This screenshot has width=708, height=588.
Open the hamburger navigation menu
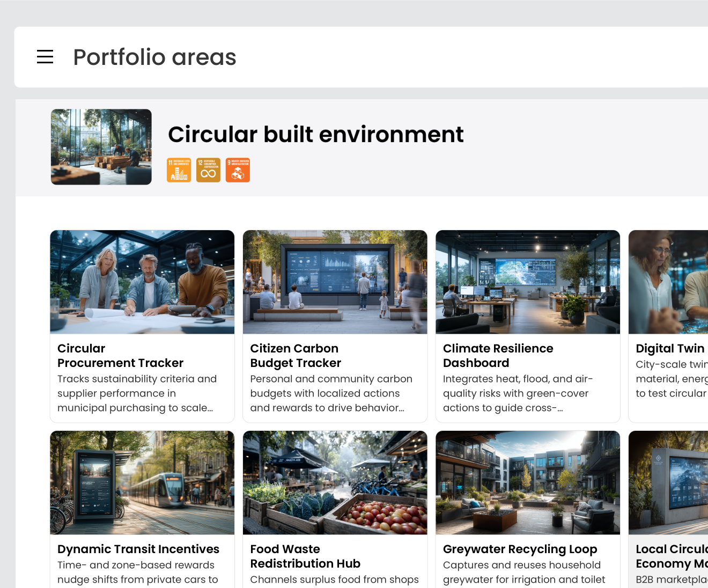click(x=45, y=56)
